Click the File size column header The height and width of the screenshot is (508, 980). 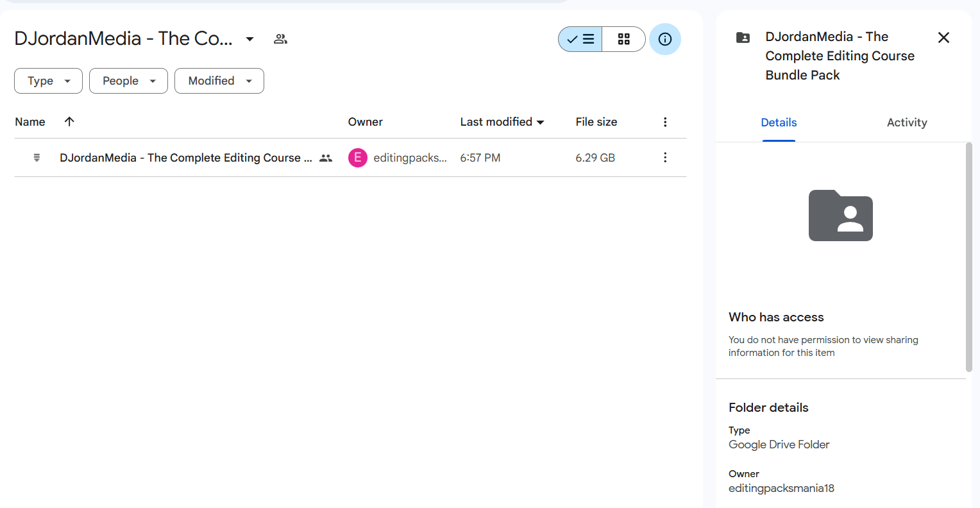click(596, 122)
